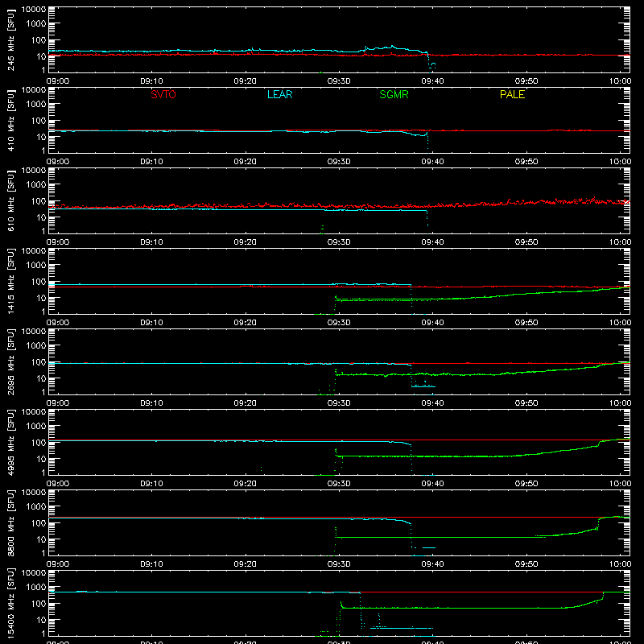The image size is (644, 644).
Task: Click the 10000 y-axis value on the 245 MHz plot
Action: 34,10
